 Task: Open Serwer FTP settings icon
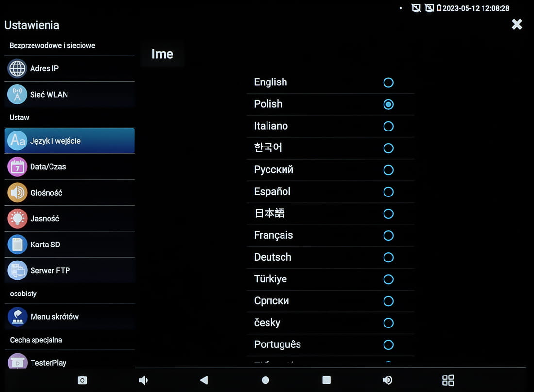pyautogui.click(x=17, y=271)
